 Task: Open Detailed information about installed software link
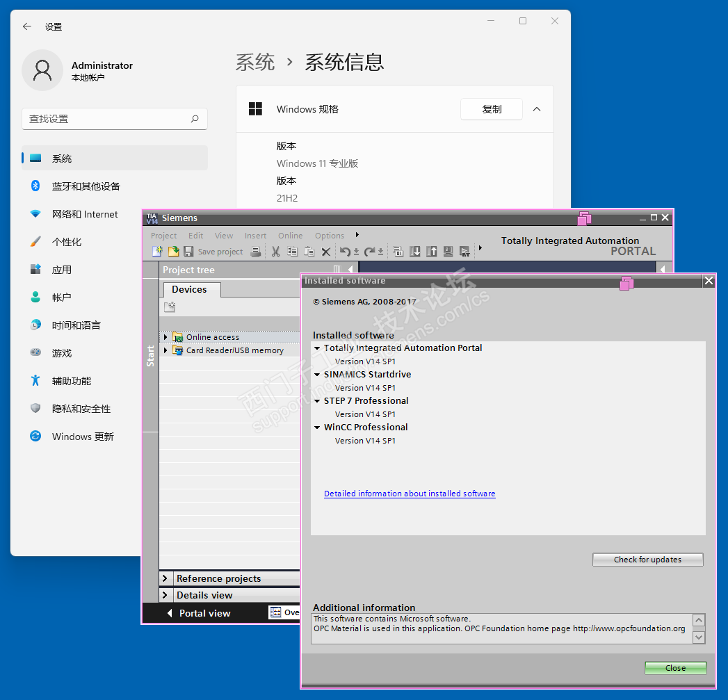click(x=410, y=494)
